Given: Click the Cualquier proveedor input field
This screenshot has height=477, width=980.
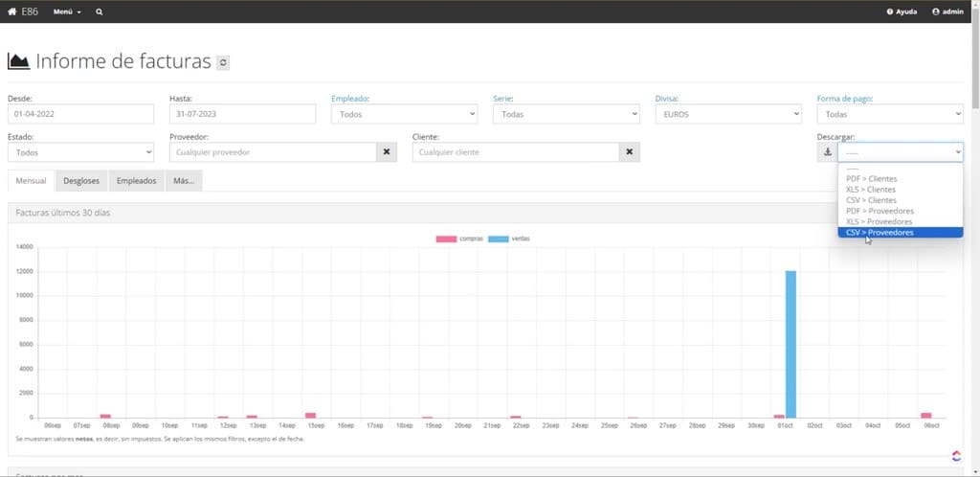Looking at the screenshot, I should 273,152.
